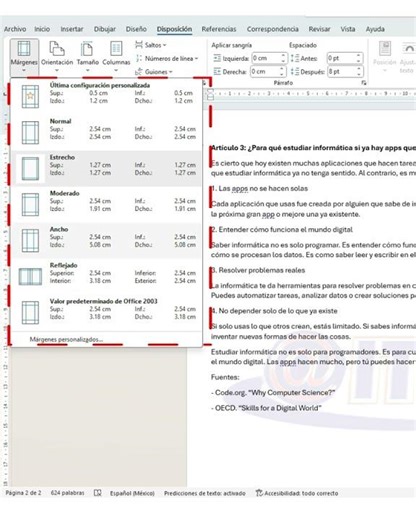The width and height of the screenshot is (416, 520).
Task: Switch to the Inicio tab
Action: [42, 29]
